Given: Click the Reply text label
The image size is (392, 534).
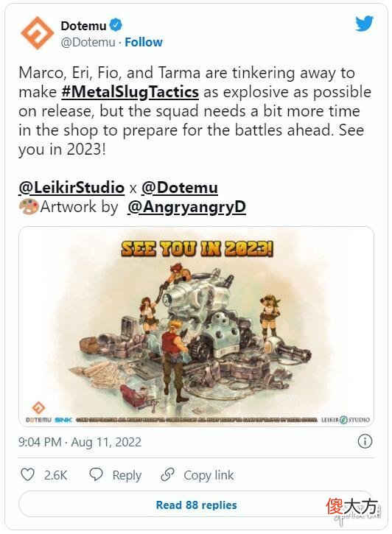Looking at the screenshot, I should point(127,475).
